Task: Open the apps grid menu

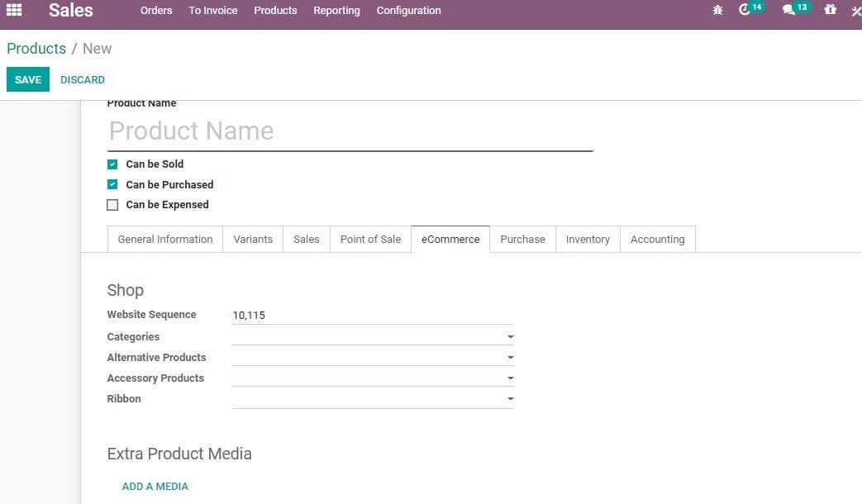Action: [x=13, y=10]
